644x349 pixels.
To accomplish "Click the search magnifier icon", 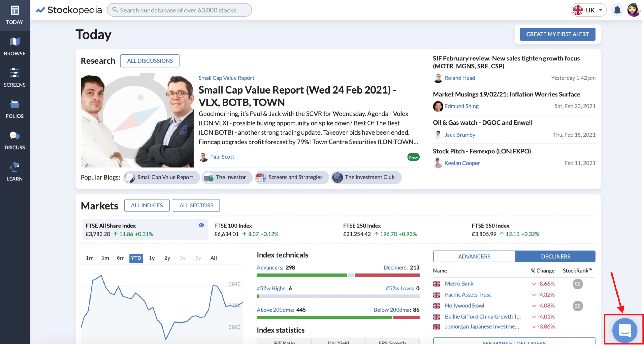I will 115,10.
